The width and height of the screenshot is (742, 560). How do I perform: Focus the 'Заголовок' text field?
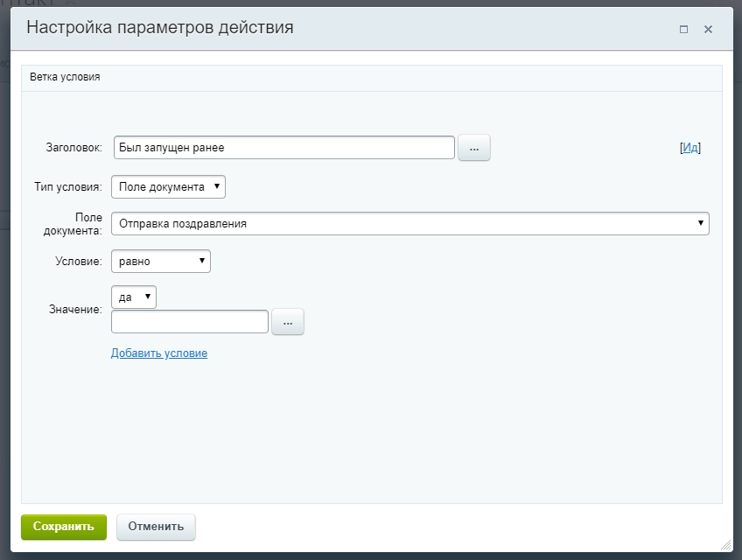(283, 148)
